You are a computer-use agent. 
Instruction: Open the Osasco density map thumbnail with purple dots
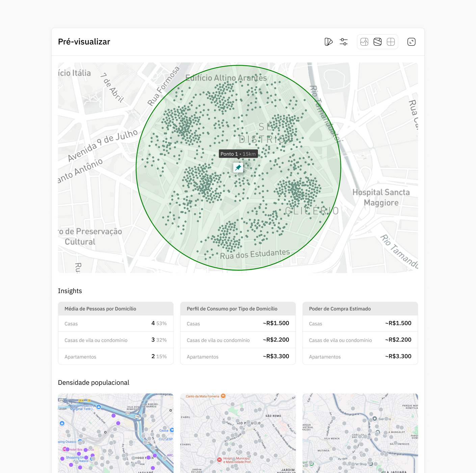pos(116,433)
